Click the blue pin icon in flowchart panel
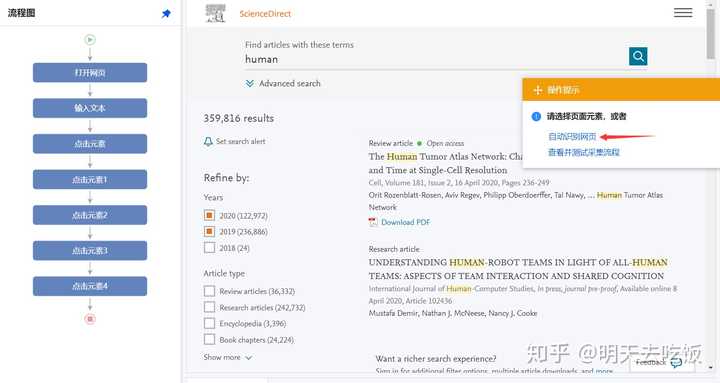The image size is (720, 383). (166, 13)
